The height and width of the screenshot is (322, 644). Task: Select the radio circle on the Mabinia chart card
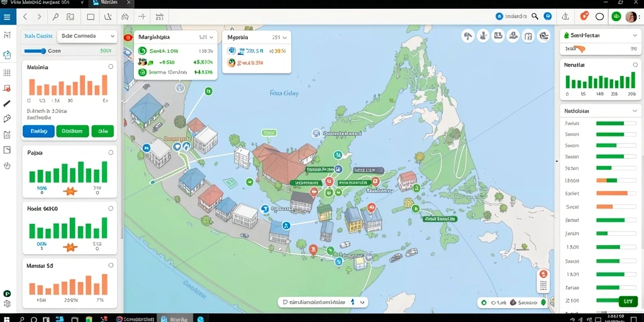pyautogui.click(x=111, y=67)
